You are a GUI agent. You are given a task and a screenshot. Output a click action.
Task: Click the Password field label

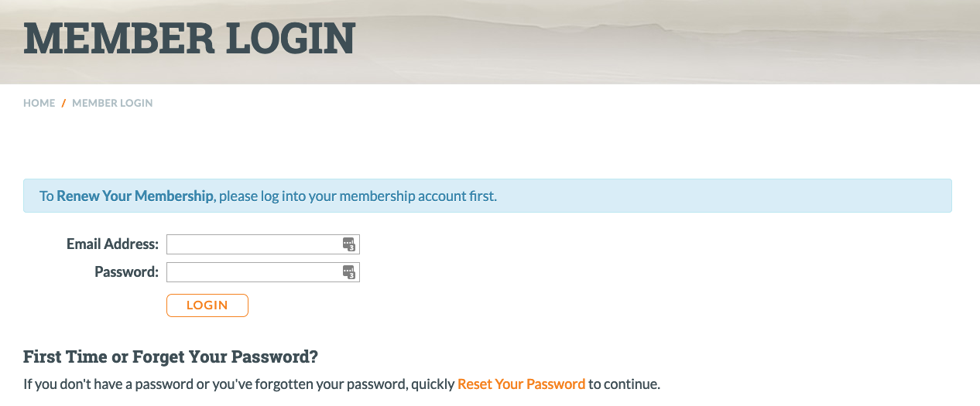[126, 272]
